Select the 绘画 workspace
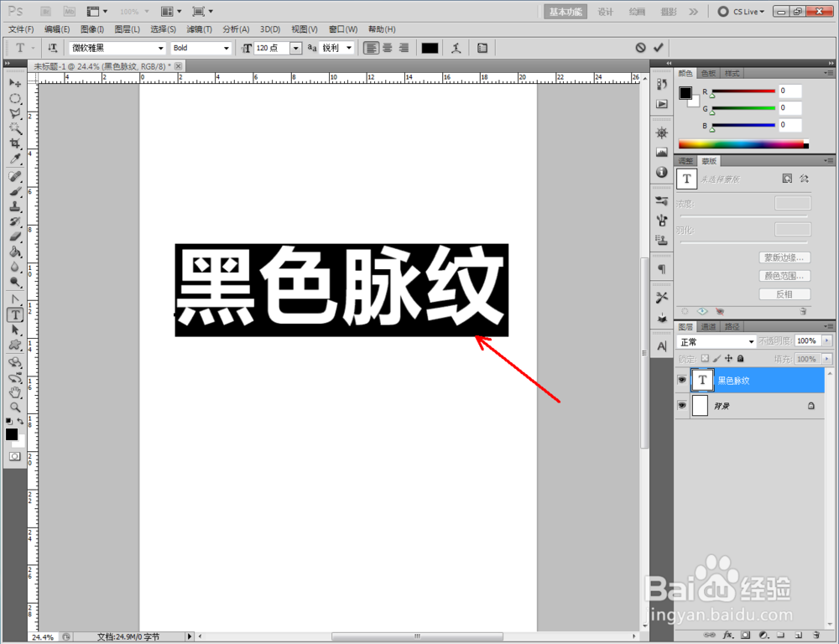The width and height of the screenshot is (839, 644). click(637, 12)
